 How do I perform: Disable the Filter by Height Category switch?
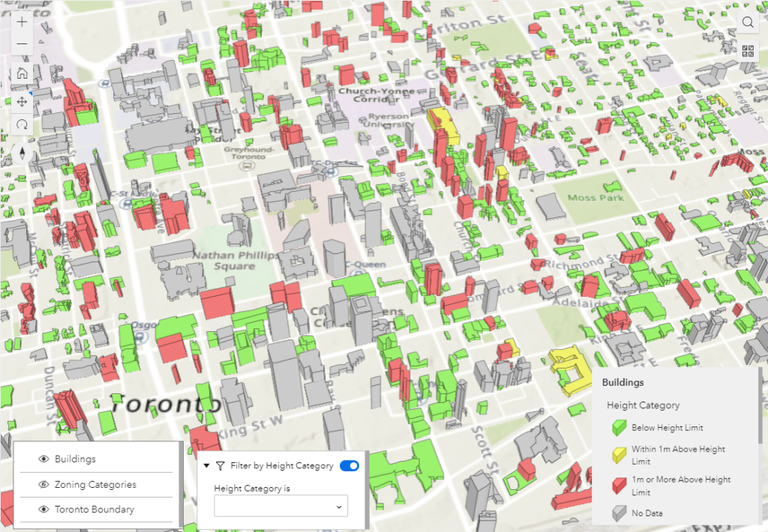coord(348,465)
